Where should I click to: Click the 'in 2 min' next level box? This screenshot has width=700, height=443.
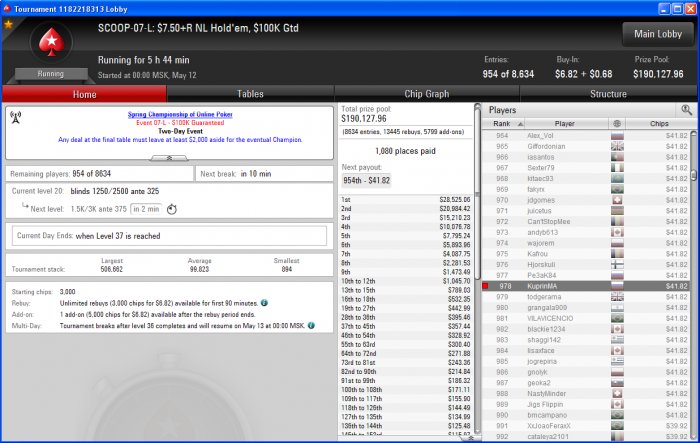pos(146,209)
